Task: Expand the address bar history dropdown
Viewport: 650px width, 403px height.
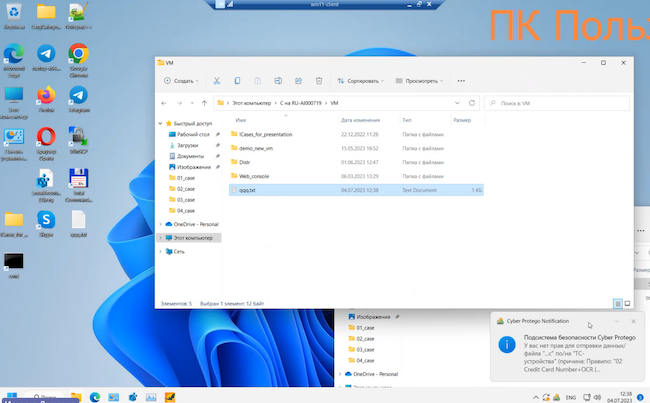Action: click(457, 103)
